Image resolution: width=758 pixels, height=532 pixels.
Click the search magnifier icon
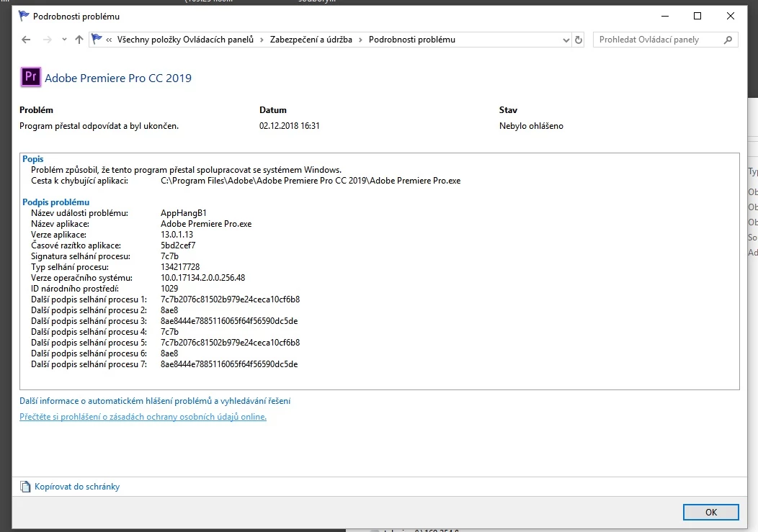point(728,40)
